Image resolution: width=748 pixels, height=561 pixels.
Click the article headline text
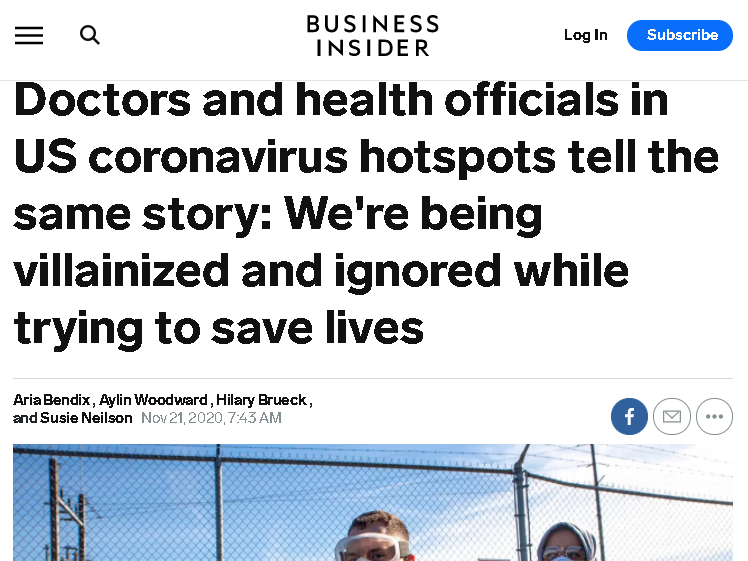point(366,214)
